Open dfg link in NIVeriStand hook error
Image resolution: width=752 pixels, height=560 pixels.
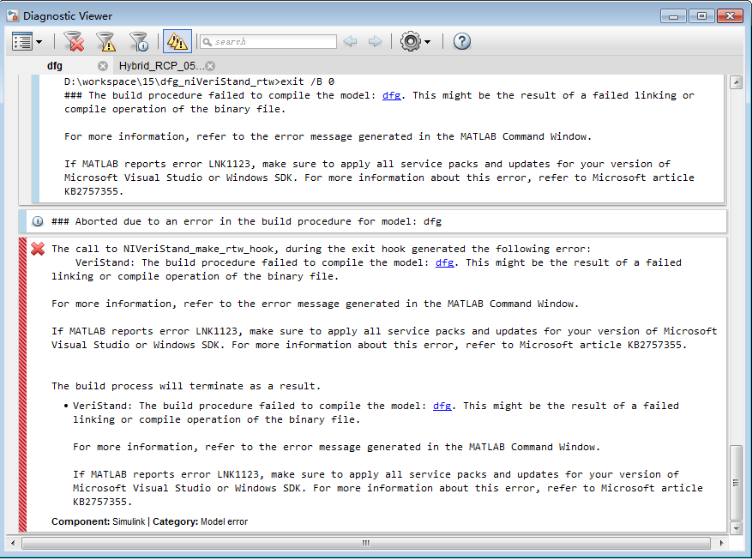(444, 262)
